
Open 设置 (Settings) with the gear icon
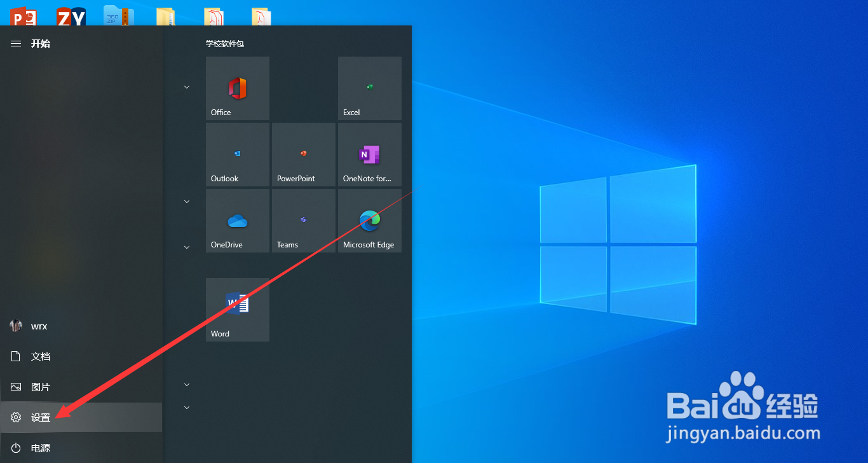coord(81,417)
